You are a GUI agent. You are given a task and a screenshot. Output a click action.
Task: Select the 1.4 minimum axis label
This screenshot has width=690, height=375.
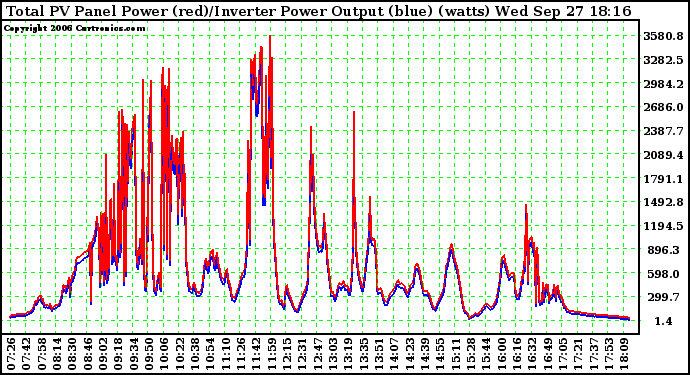coord(663,322)
